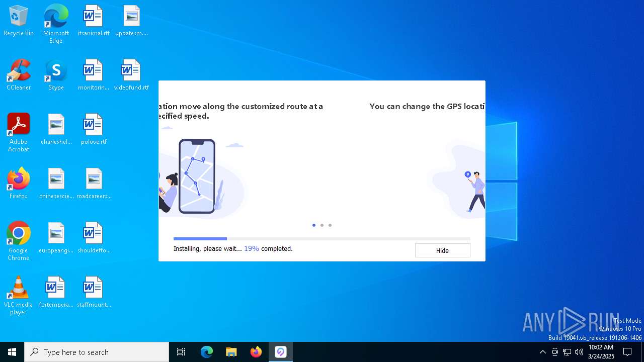
Task: Select the itsanimal.rtf document icon
Action: (94, 21)
